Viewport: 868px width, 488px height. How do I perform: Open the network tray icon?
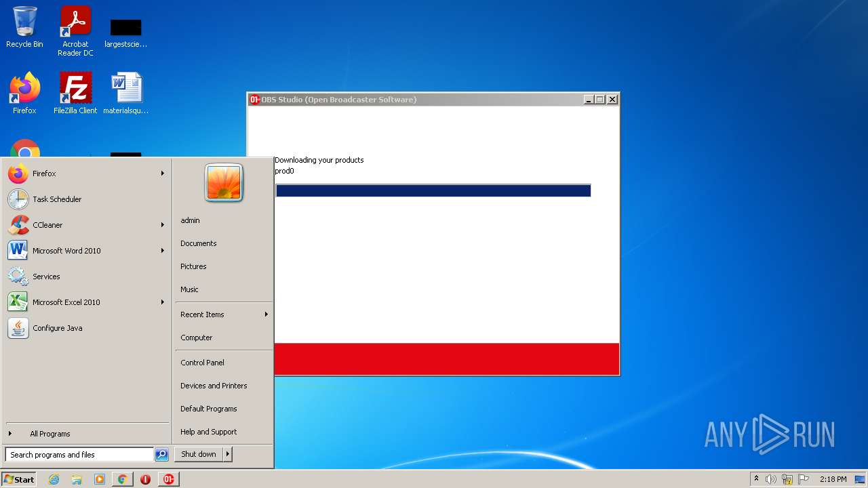(x=787, y=479)
